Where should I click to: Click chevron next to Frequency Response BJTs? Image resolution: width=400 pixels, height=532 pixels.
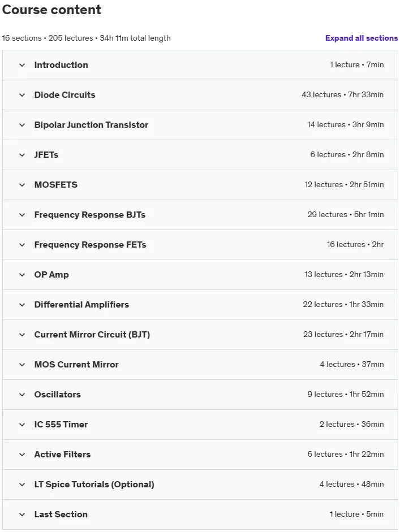22,215
